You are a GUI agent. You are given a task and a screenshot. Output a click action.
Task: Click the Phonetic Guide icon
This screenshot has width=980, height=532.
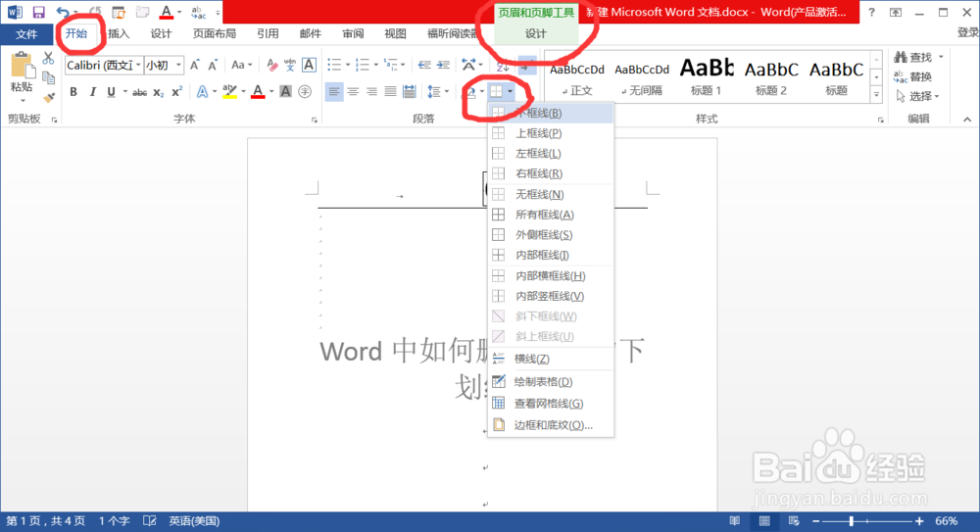pos(289,65)
